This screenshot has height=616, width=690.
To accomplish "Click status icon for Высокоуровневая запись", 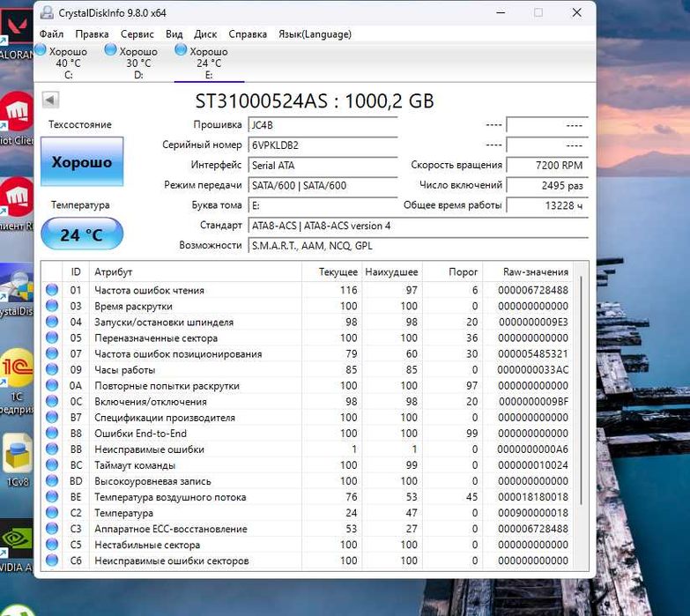I will pos(52,480).
